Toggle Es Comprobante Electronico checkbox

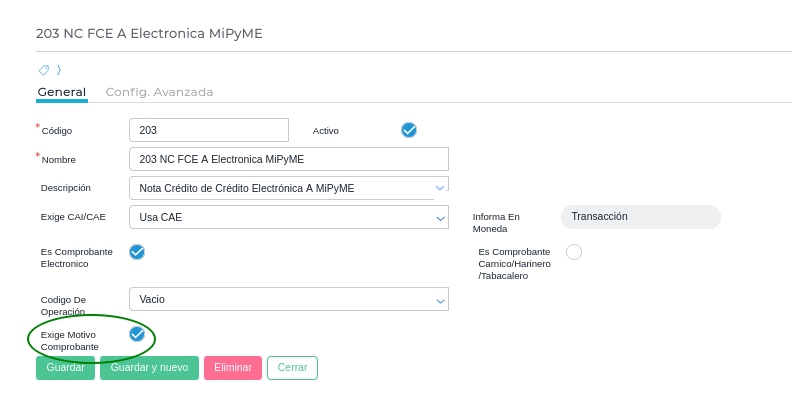[x=137, y=252]
